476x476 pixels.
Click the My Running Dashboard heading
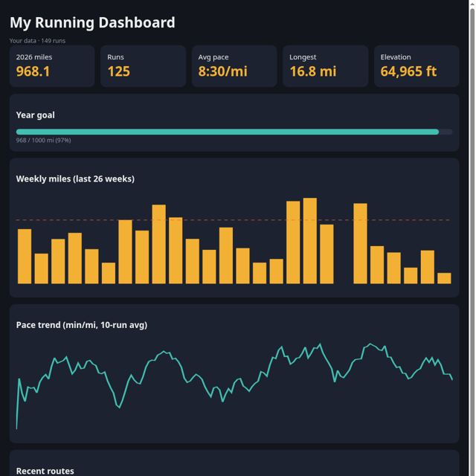92,23
